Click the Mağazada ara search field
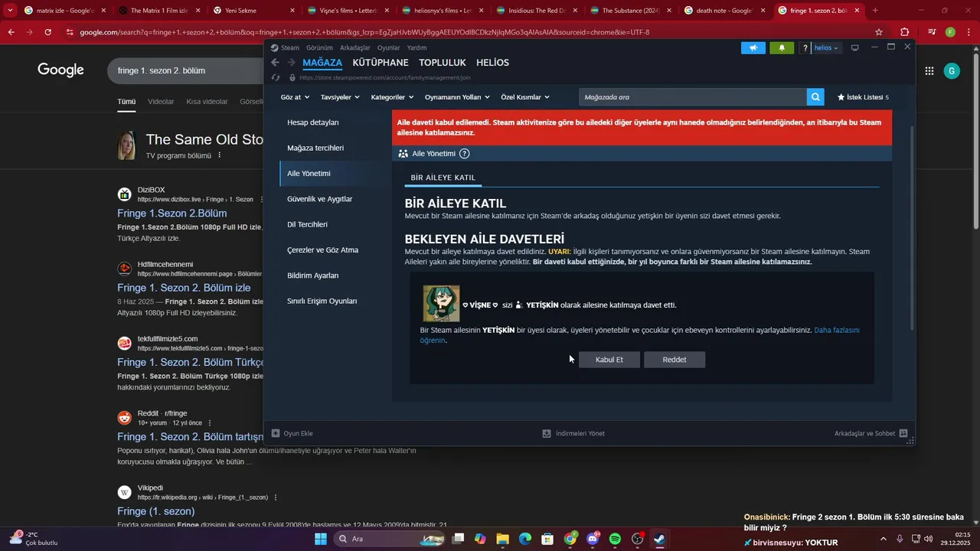The height and width of the screenshot is (551, 980). pos(693,97)
